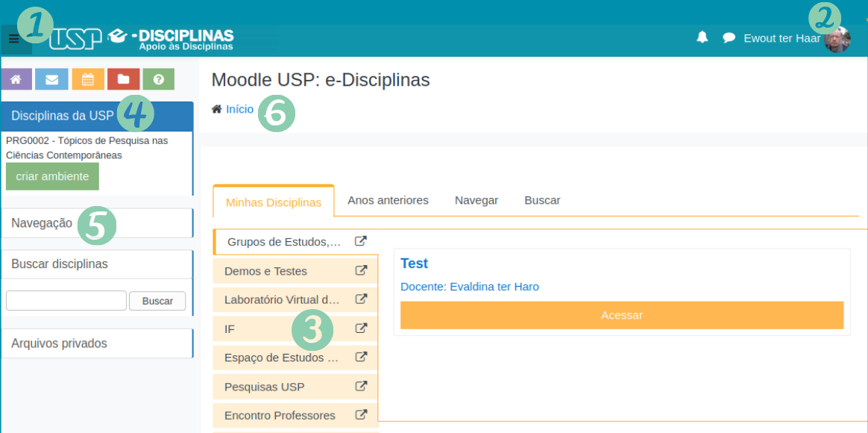Open Pesquisas USP external link icon
The height and width of the screenshot is (433, 868).
[361, 386]
